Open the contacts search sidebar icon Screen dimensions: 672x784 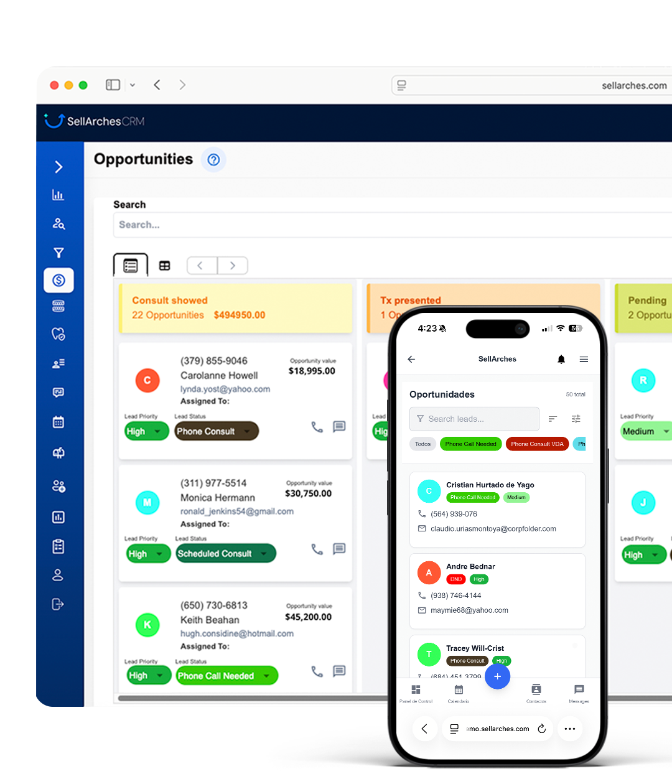[x=58, y=223]
